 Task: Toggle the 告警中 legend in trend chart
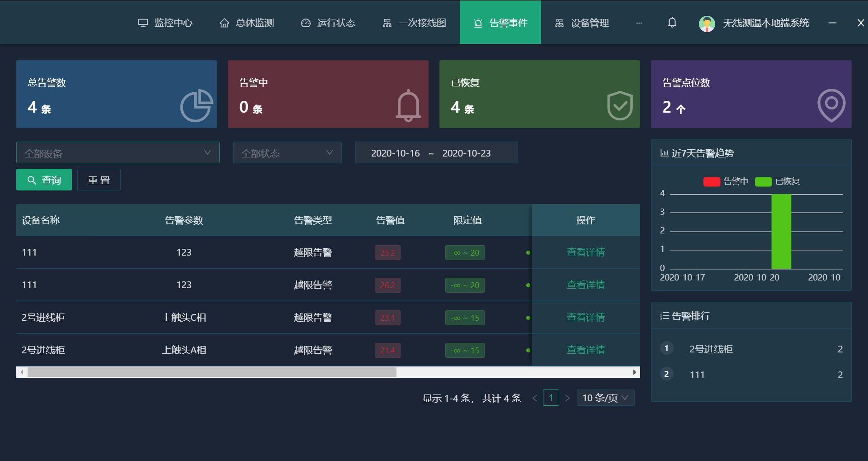[726, 181]
